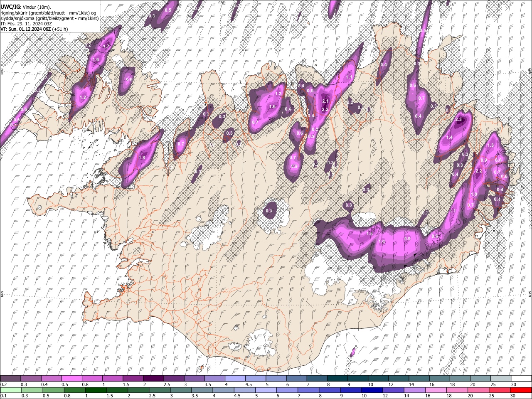The width and height of the screenshot is (532, 399).
Task: Click the 'slydda/snjókoma' legend description line
Action: point(49,18)
